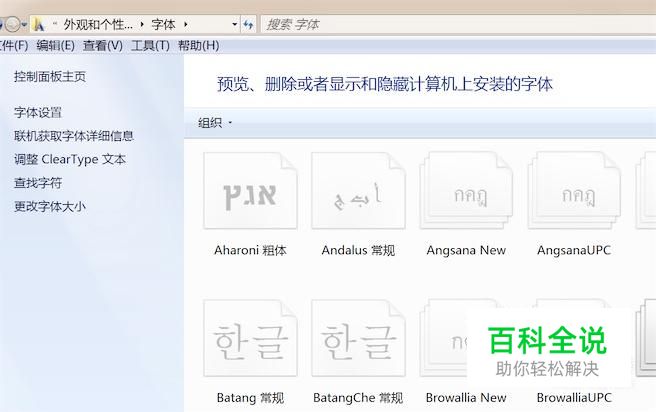Screen dimensions: 656x412
Task: Open the address bar history dropdown
Action: point(234,25)
